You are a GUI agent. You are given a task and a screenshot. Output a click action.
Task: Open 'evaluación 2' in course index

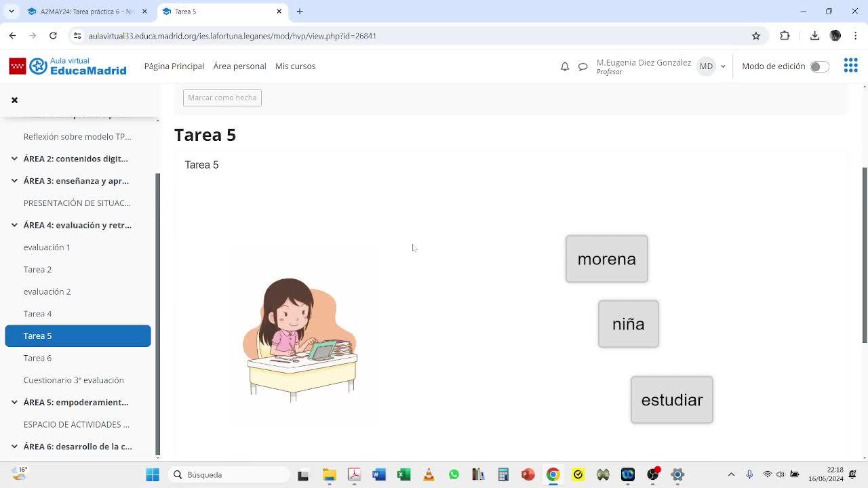47,291
